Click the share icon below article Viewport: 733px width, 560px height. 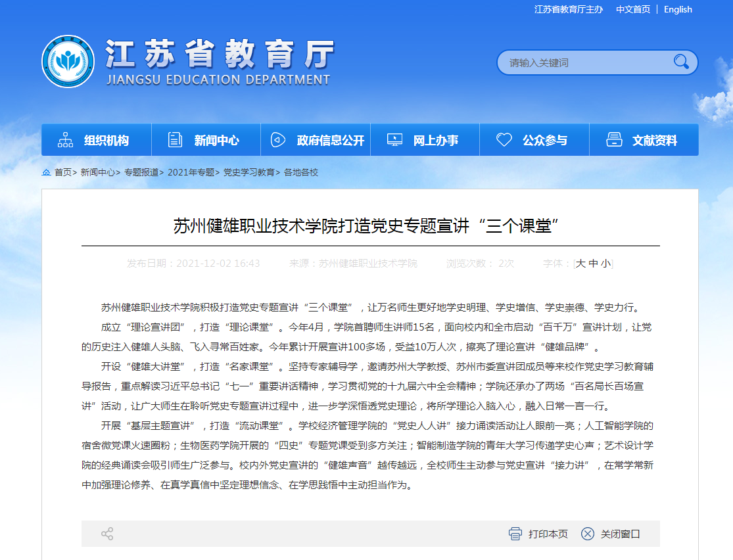(107, 534)
